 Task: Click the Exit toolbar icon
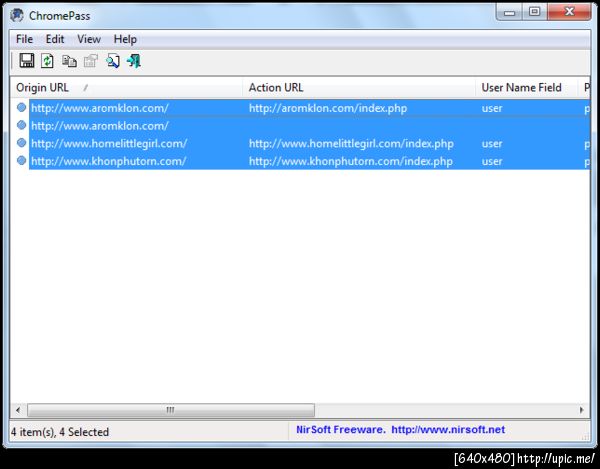coord(134,61)
